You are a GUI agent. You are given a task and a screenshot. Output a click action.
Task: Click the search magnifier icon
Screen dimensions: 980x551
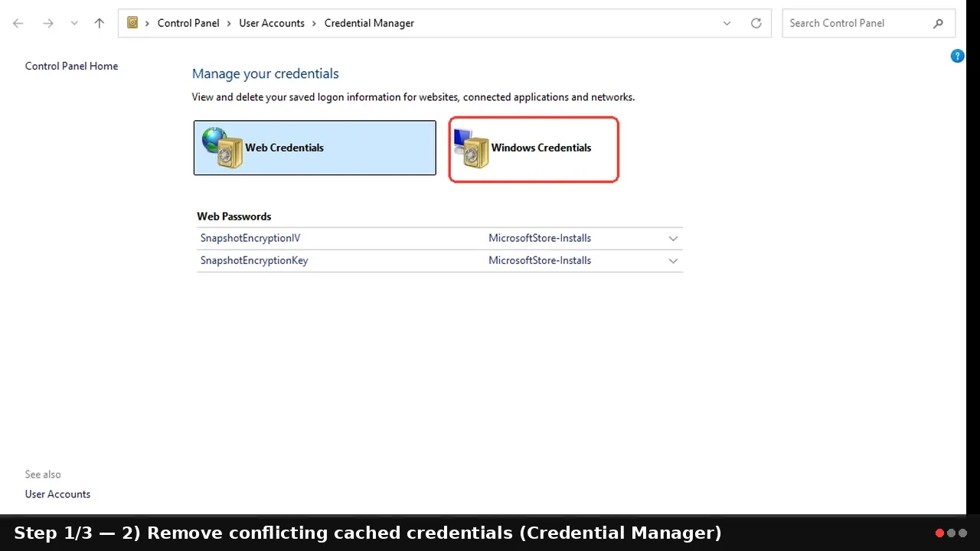pos(938,23)
